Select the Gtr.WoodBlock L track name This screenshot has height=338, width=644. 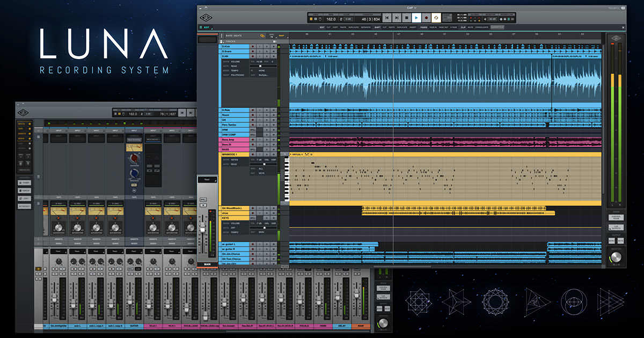[x=235, y=208]
